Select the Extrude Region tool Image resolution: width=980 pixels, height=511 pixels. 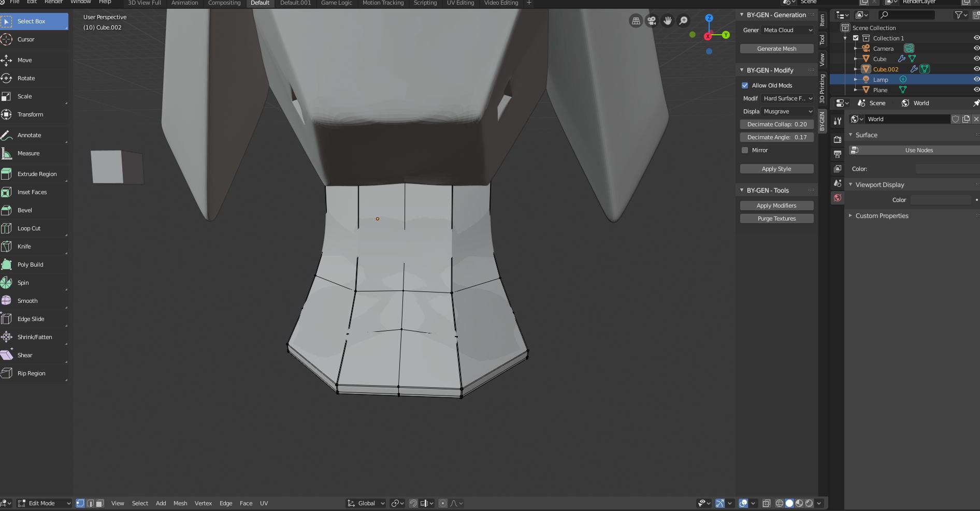[x=34, y=174]
